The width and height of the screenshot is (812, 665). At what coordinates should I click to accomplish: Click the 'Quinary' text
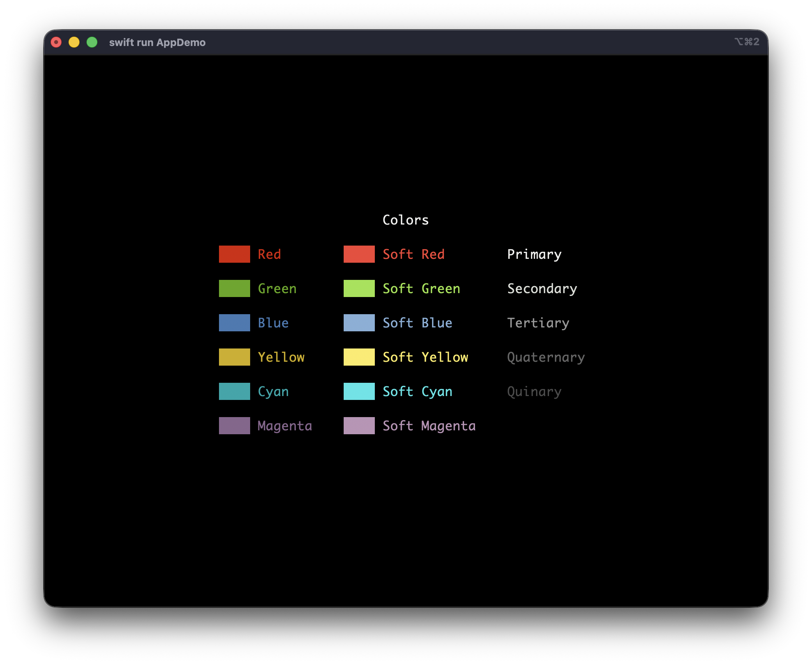coord(534,392)
